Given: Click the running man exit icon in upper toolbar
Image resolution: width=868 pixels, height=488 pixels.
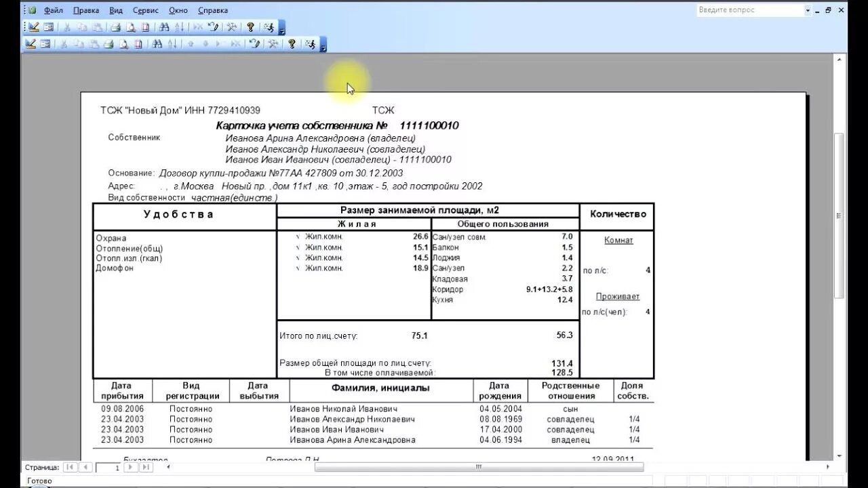Looking at the screenshot, I should (269, 27).
